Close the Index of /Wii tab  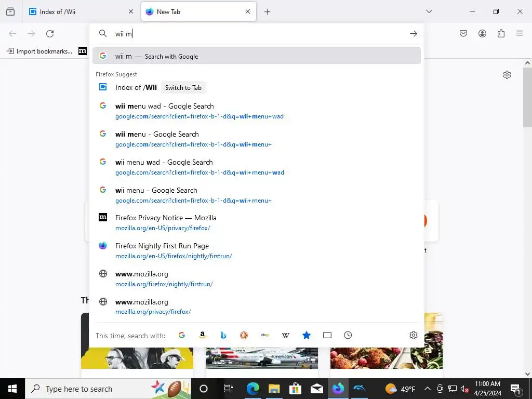[131, 11]
